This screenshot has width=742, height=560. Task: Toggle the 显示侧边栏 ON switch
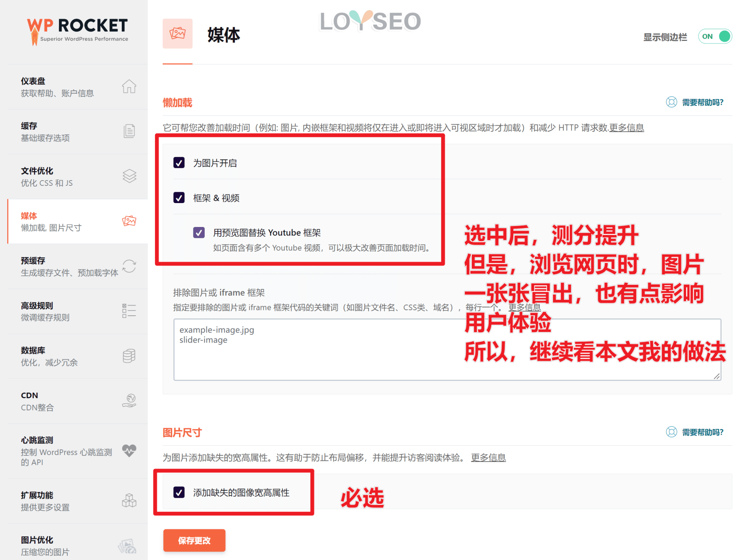[x=715, y=37]
